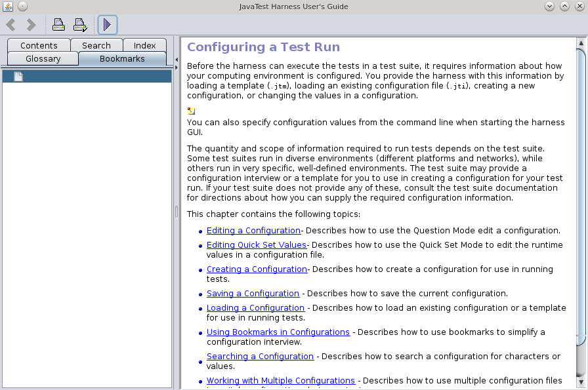The width and height of the screenshot is (588, 390).
Task: Switch to the Contents tab
Action: 39,45
